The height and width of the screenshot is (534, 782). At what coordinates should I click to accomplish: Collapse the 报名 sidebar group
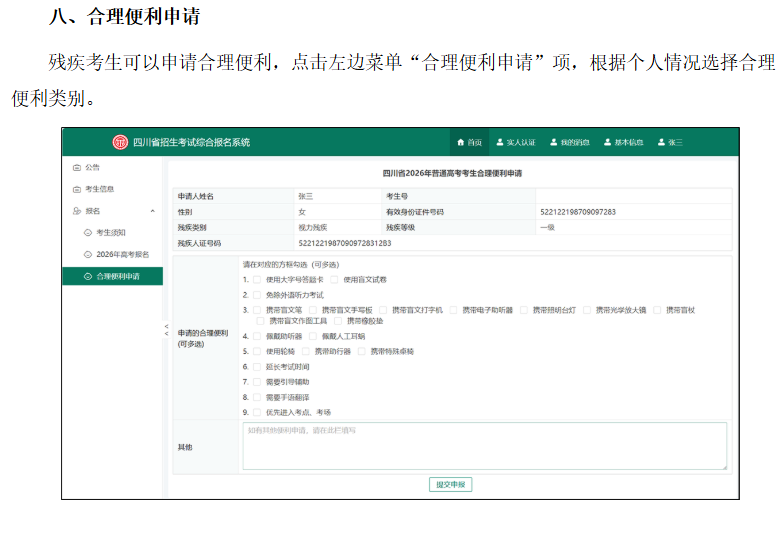[x=152, y=211]
